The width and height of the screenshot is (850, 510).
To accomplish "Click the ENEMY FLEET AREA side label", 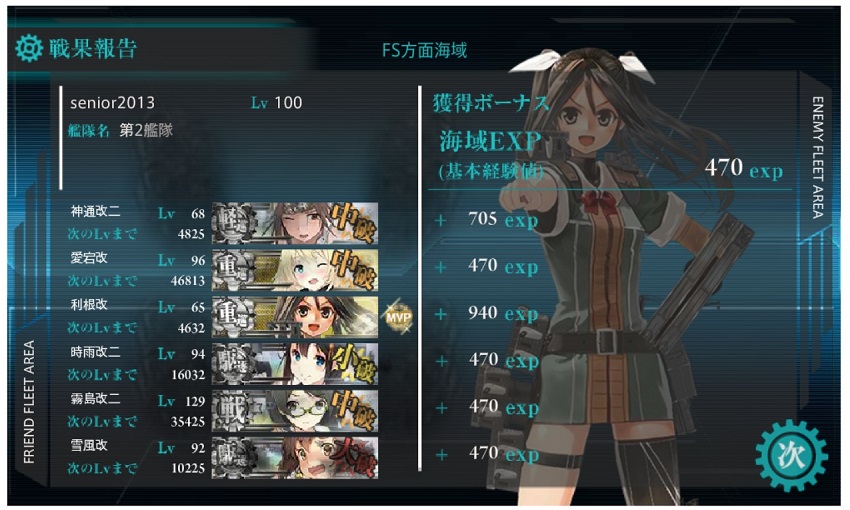I will click(x=817, y=158).
